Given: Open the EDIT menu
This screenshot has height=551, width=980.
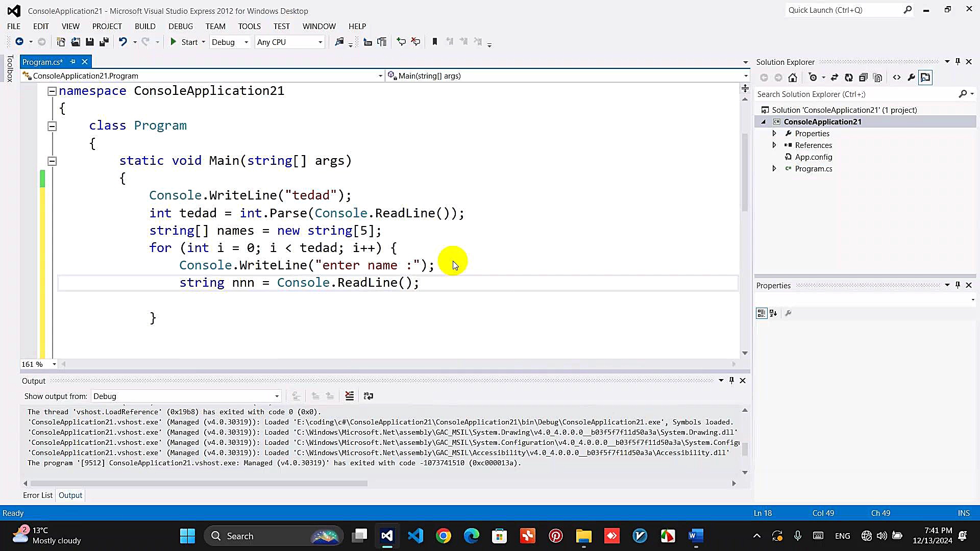Looking at the screenshot, I should click(x=41, y=26).
